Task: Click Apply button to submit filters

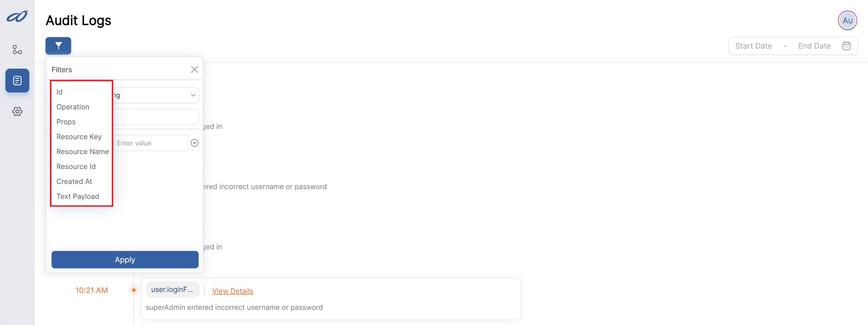Action: click(125, 259)
